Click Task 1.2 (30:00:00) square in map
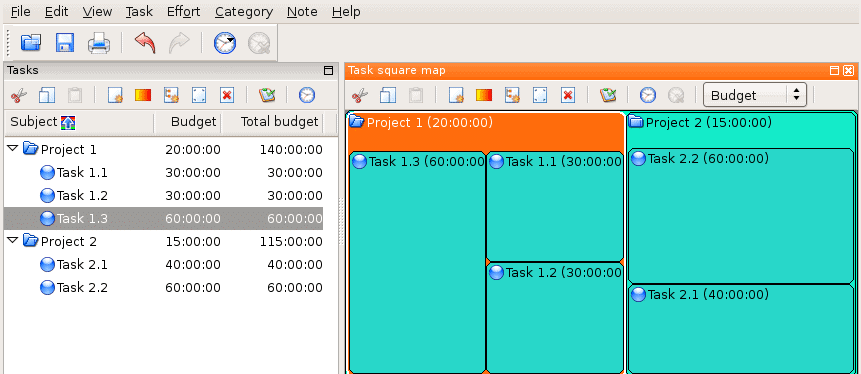The height and width of the screenshot is (374, 861). [555, 317]
